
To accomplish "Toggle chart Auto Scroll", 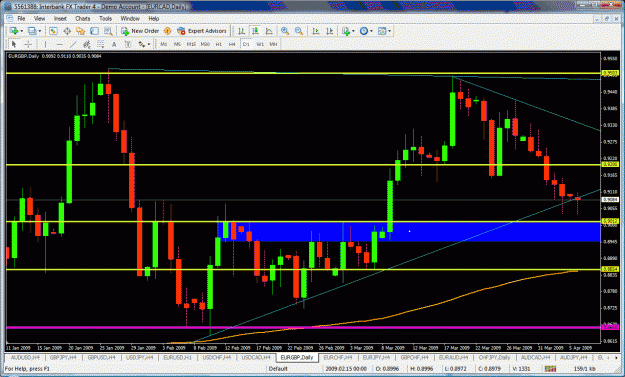I will coord(316,31).
